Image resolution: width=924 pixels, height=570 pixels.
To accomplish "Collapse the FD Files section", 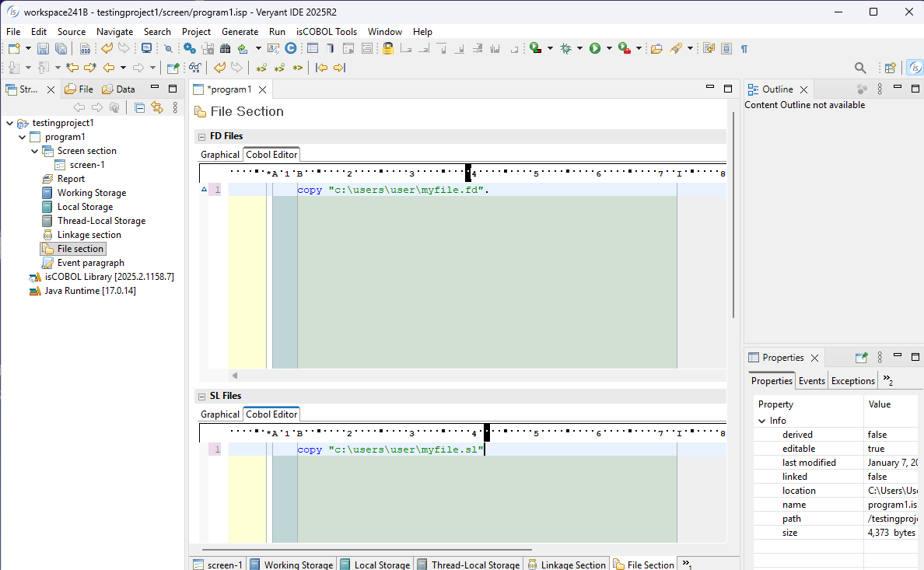I will [x=202, y=137].
